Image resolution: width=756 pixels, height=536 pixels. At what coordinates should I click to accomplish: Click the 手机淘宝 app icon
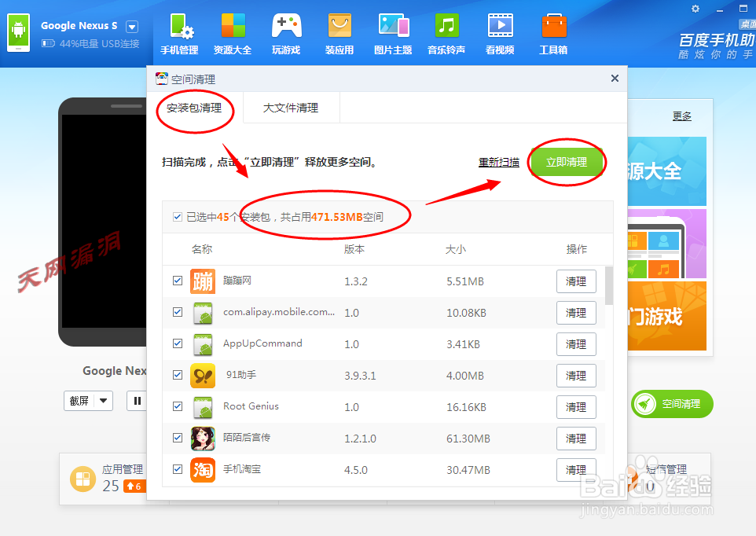pyautogui.click(x=203, y=469)
